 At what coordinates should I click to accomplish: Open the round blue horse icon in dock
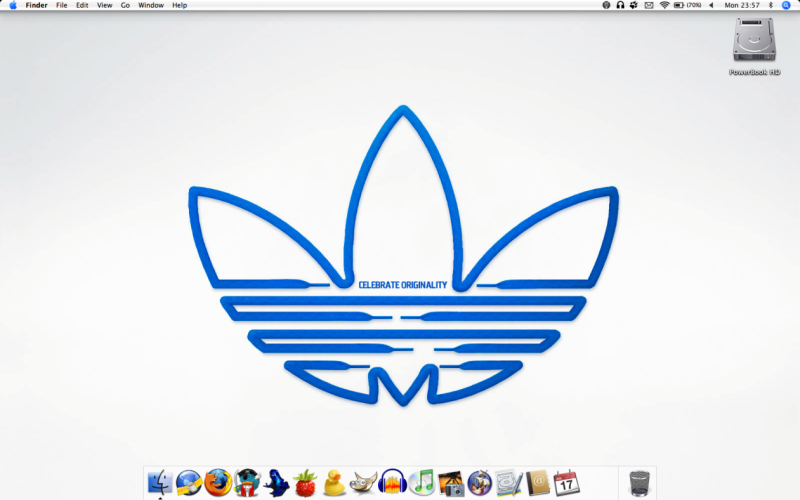(x=480, y=483)
